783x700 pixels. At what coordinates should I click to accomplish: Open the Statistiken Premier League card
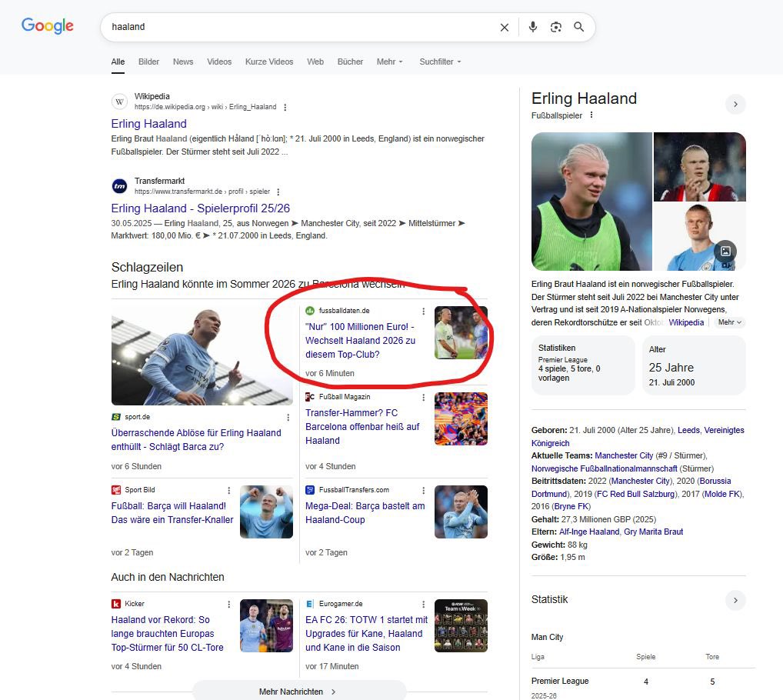[583, 365]
